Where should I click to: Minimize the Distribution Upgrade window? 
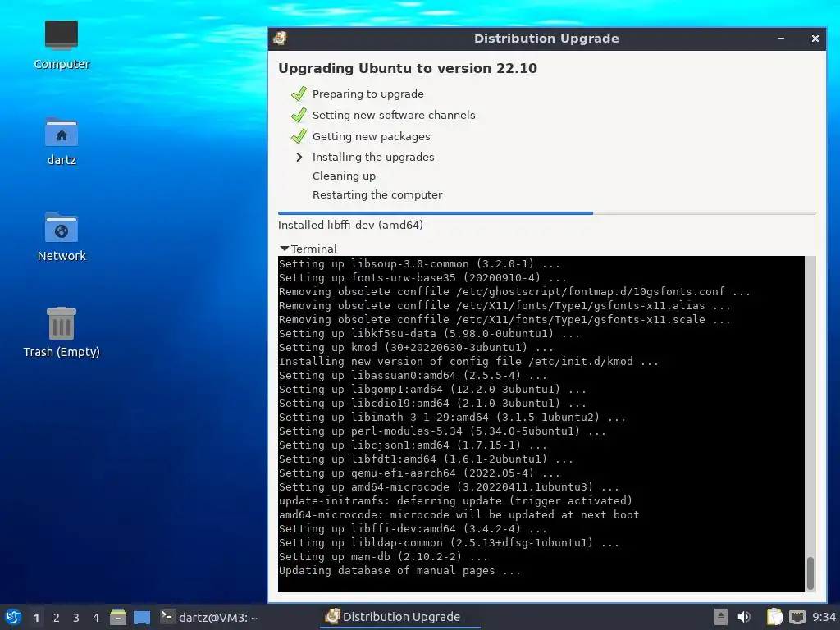point(781,39)
